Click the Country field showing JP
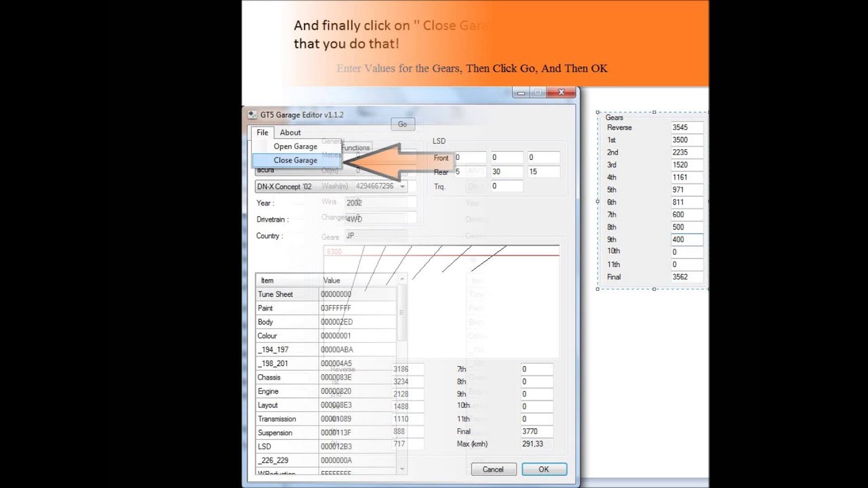Image resolution: width=868 pixels, height=488 pixels. point(375,236)
